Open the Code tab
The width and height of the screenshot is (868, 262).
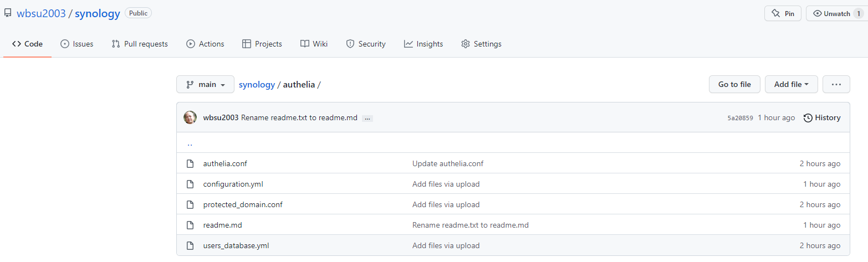coord(28,44)
